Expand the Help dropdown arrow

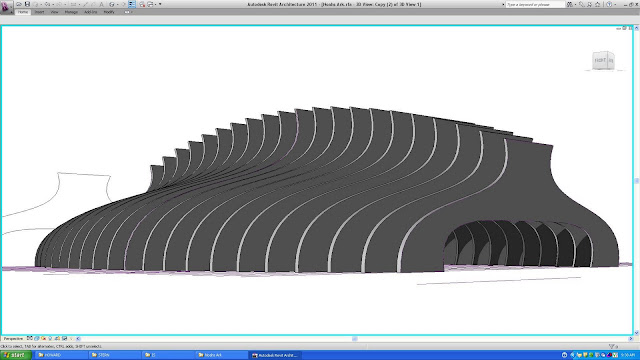click(615, 4)
